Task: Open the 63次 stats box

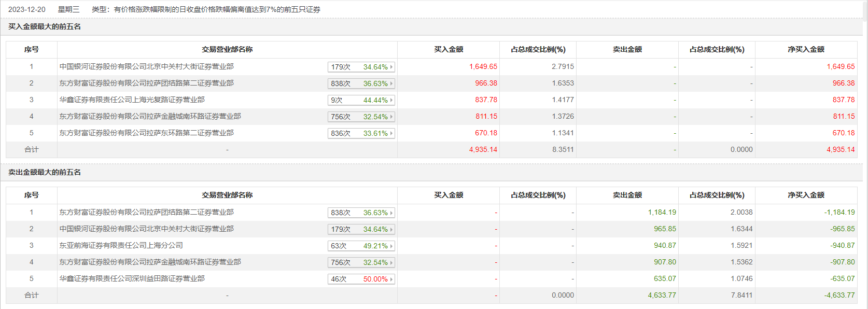Action: click(x=361, y=246)
